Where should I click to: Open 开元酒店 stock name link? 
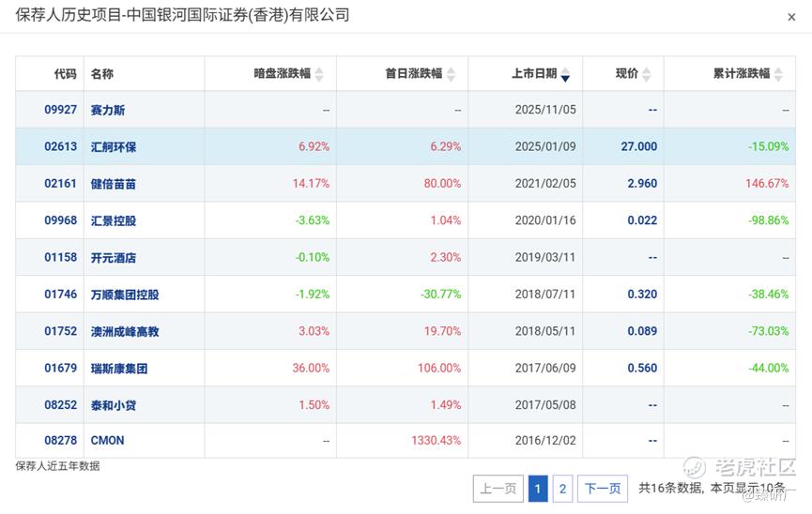pyautogui.click(x=114, y=258)
